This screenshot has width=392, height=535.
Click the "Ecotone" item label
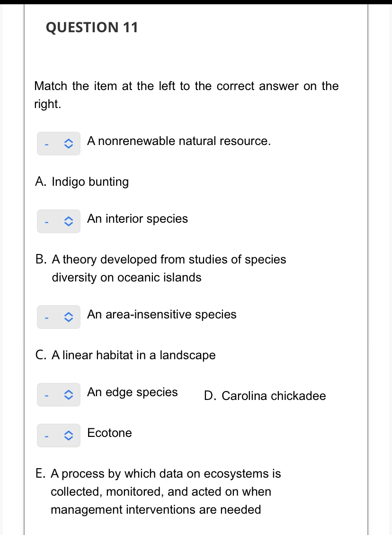(x=109, y=433)
